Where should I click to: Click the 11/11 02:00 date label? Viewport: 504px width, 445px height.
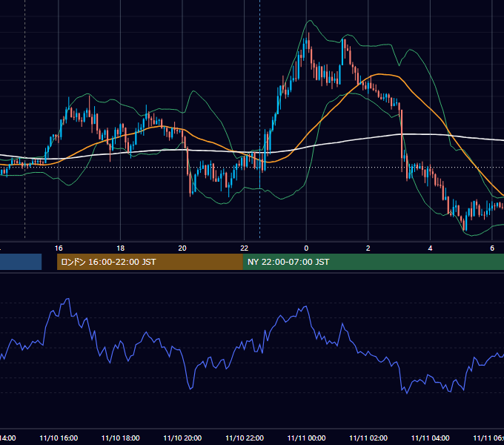[x=368, y=438]
